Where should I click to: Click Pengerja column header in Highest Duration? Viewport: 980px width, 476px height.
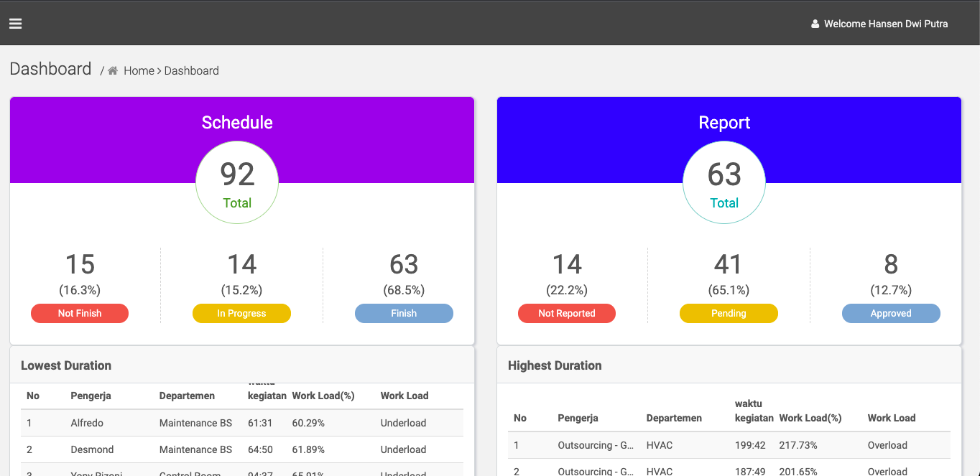point(578,418)
